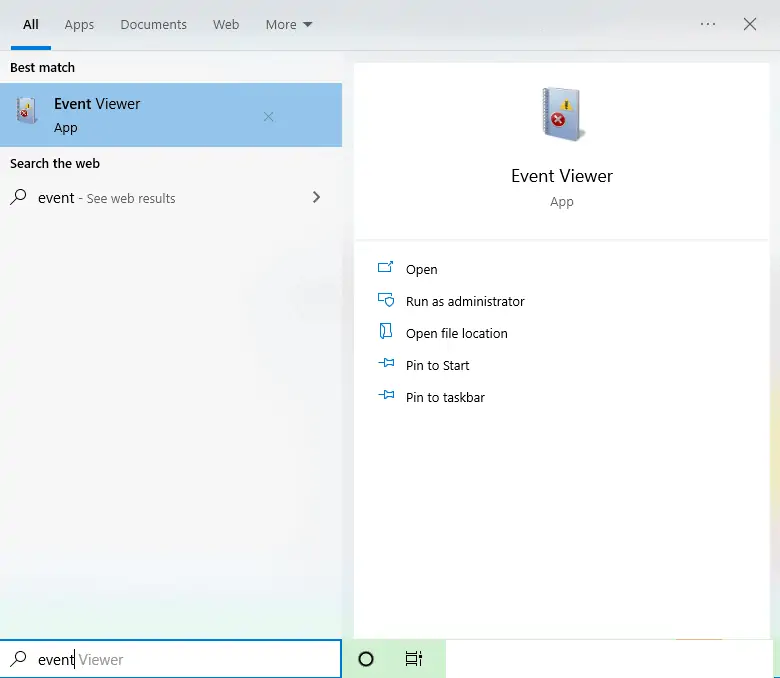This screenshot has width=780, height=678.
Task: Click into the taskbar search box
Action: pos(171,659)
